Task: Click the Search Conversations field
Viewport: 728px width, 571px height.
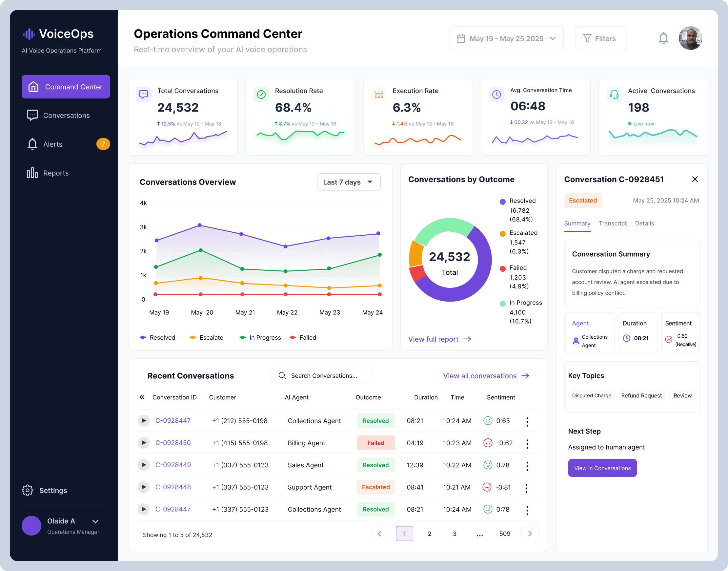Action: pyautogui.click(x=322, y=376)
